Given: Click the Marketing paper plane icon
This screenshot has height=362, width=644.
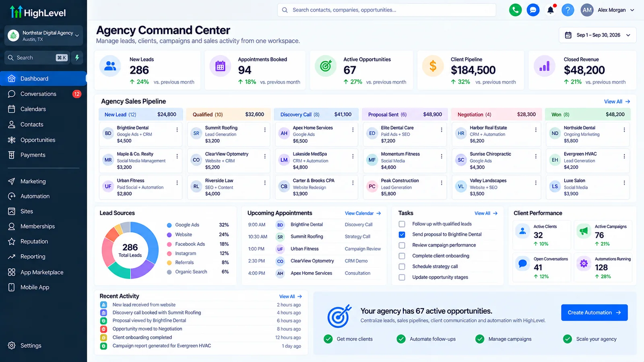Looking at the screenshot, I should 12,181.
